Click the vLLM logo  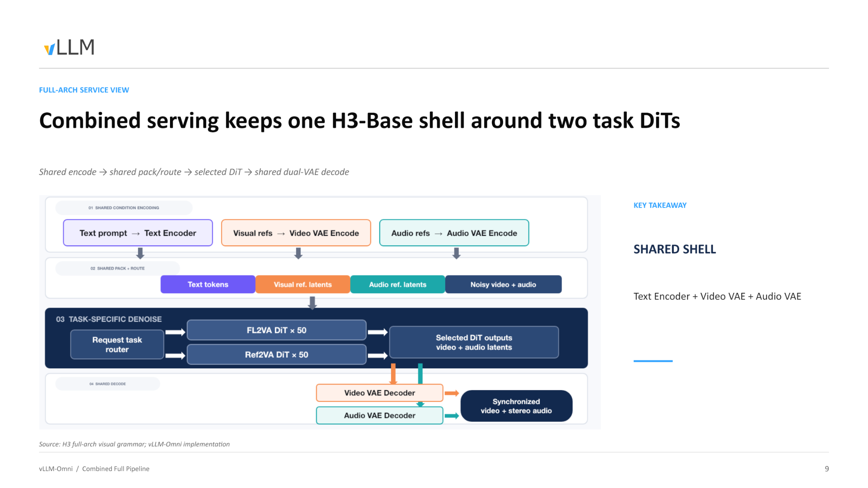click(69, 47)
